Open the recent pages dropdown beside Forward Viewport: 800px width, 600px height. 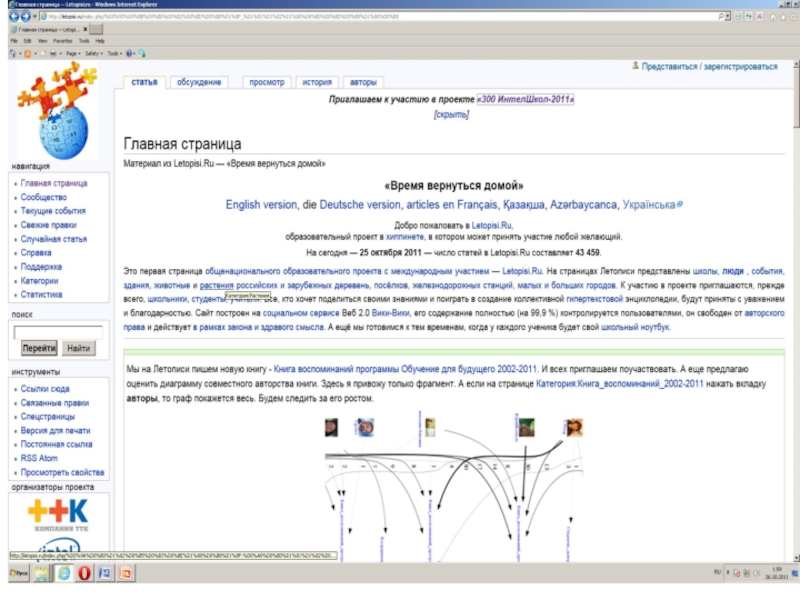pos(34,16)
